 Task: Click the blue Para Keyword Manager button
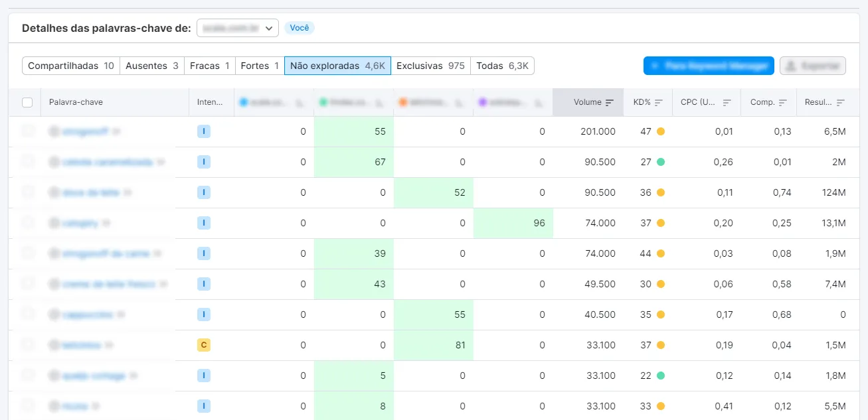[x=709, y=66]
